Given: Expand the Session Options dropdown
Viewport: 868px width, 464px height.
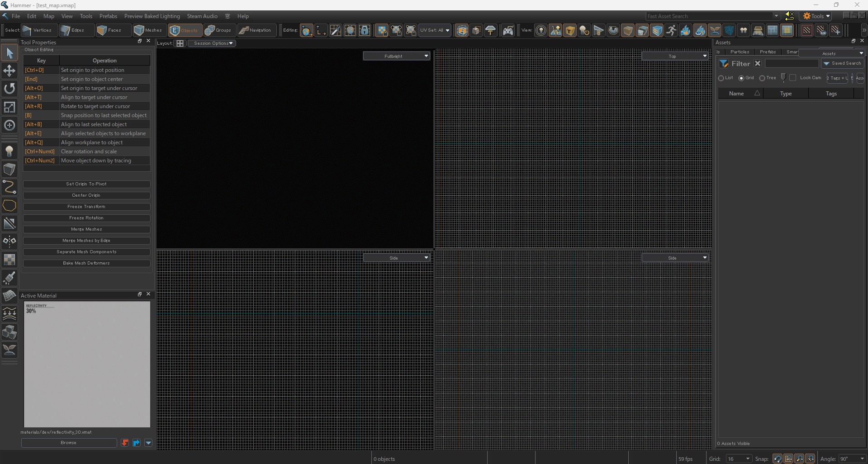Looking at the screenshot, I should coord(212,43).
